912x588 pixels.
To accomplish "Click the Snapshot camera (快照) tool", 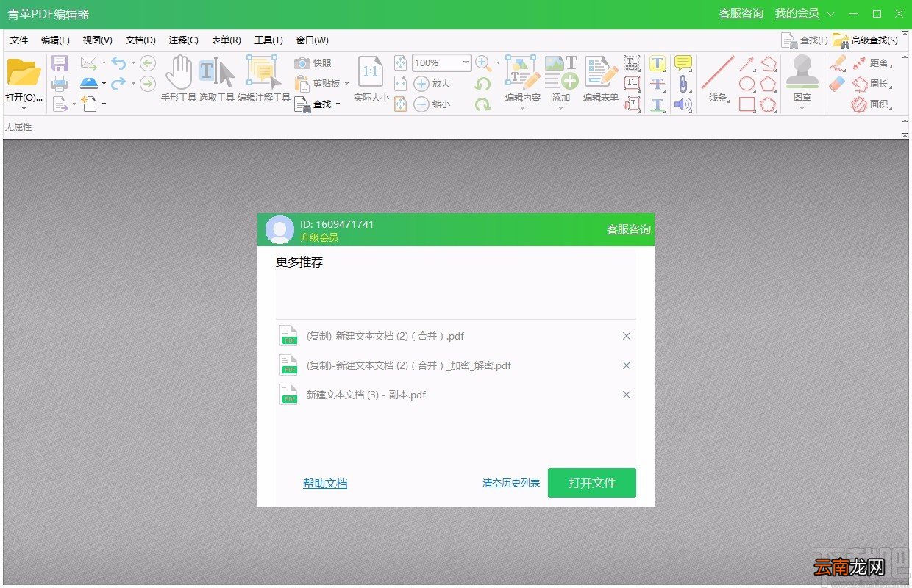I will click(313, 63).
